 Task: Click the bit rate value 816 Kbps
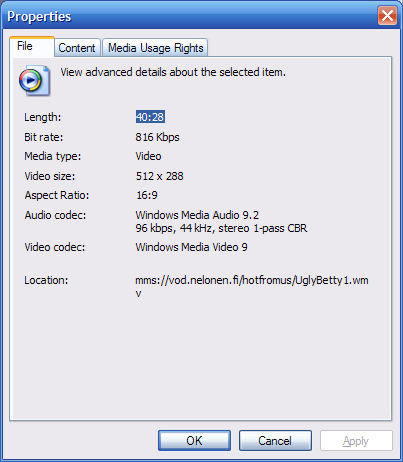pos(157,137)
